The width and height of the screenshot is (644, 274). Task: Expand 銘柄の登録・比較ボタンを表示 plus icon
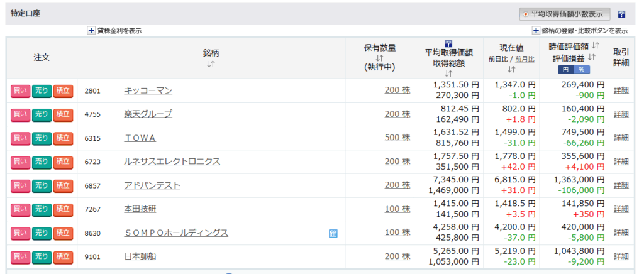click(x=536, y=30)
